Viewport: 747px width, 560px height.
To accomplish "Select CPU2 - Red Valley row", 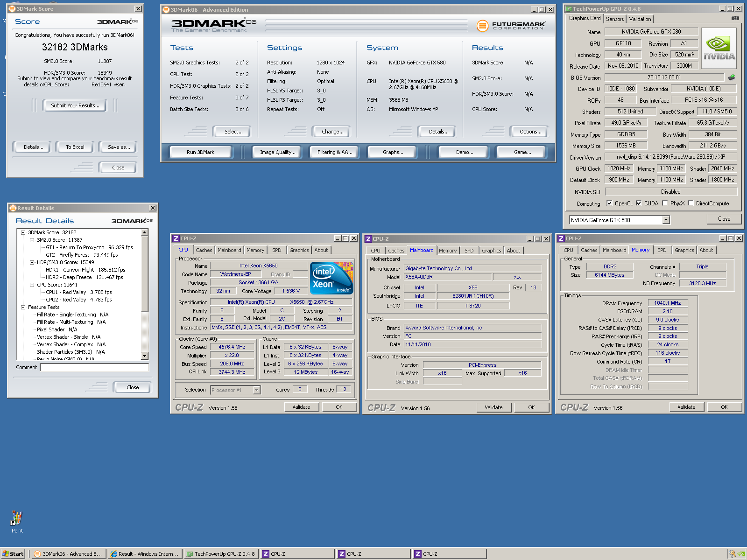I will (x=79, y=300).
